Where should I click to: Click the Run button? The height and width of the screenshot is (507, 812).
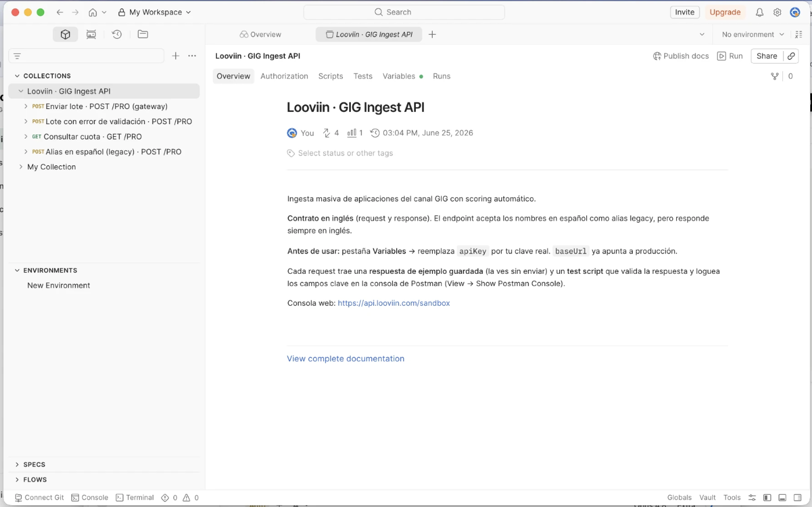[x=730, y=56]
